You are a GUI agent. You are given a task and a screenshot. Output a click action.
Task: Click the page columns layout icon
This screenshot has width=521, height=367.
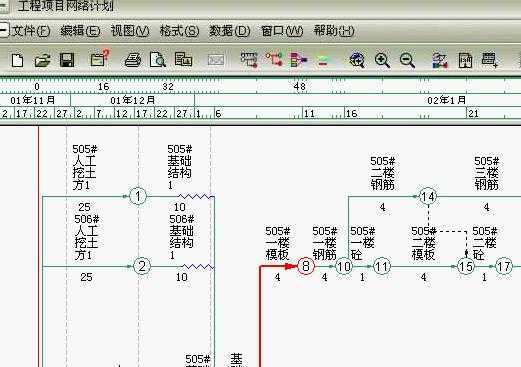[465, 60]
